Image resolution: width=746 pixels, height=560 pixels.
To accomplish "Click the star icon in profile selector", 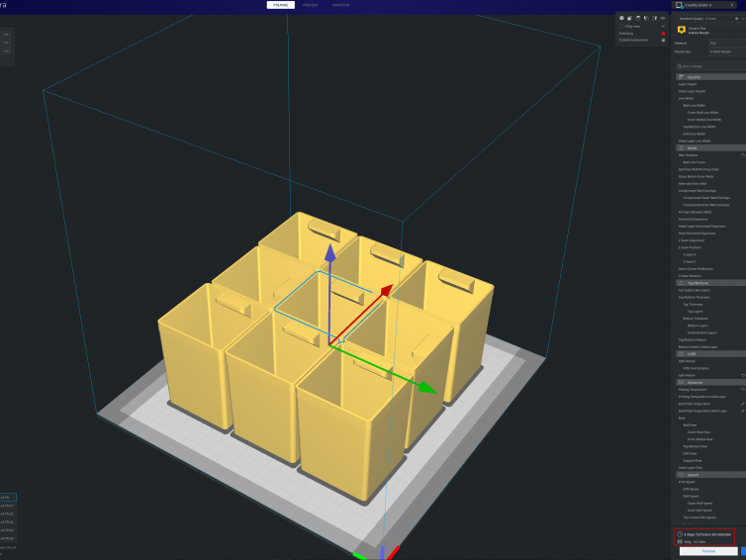I will [x=736, y=19].
